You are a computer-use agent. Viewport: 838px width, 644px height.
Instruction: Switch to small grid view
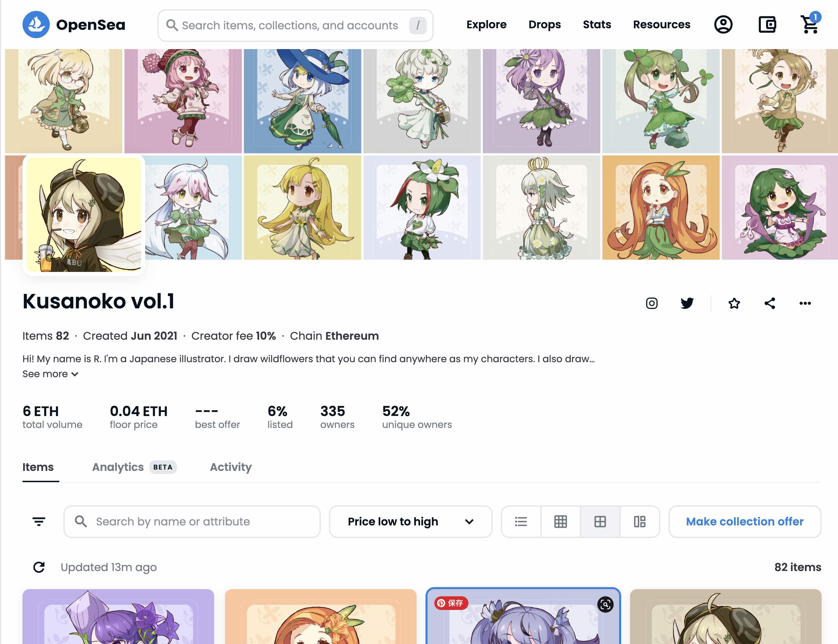click(x=560, y=521)
